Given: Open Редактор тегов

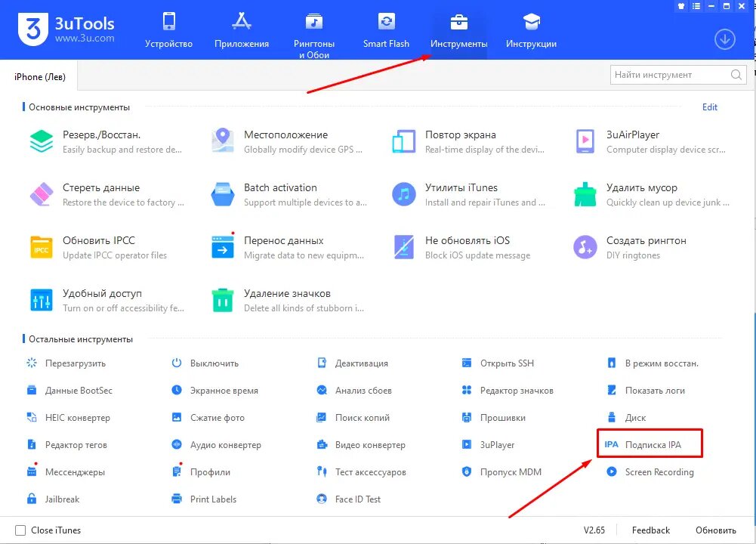Looking at the screenshot, I should (67, 445).
